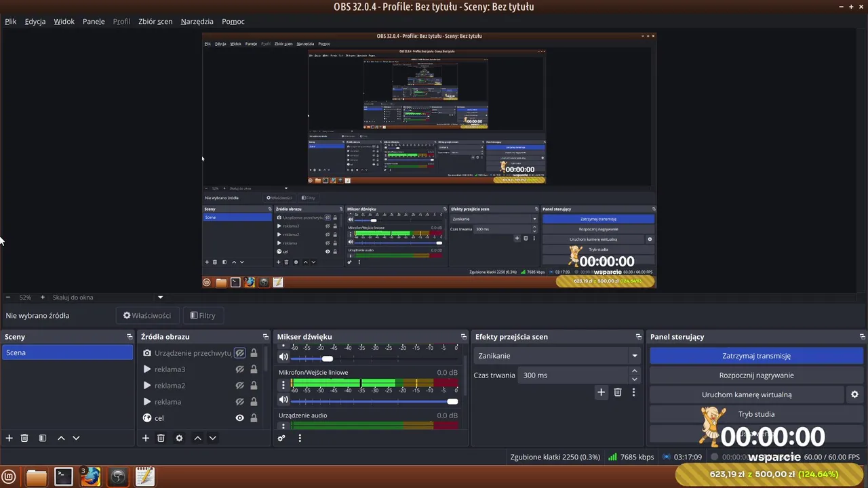
Task: Open the Widok menu
Action: coord(64,22)
